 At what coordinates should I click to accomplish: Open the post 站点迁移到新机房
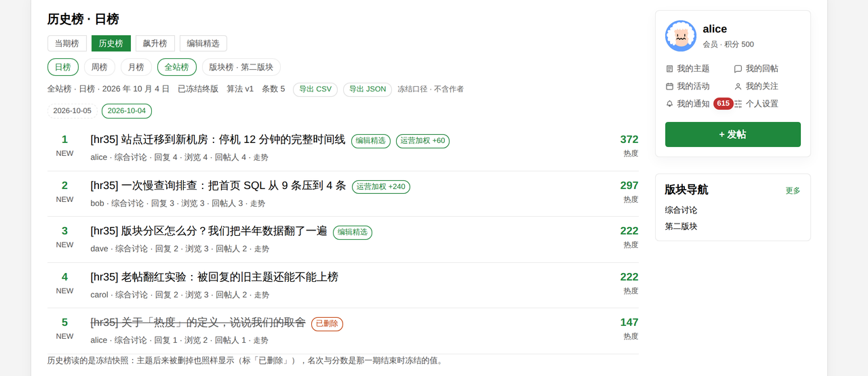coord(218,140)
